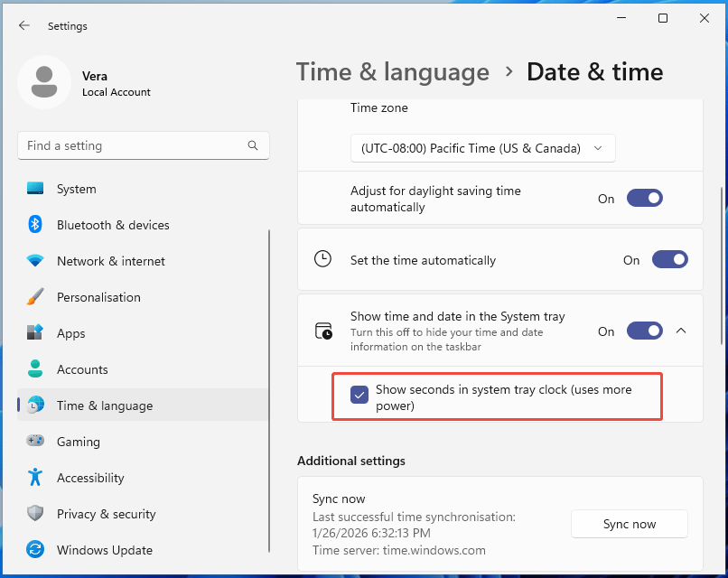728x578 pixels.
Task: Turn off time and date in System tray
Action: point(644,331)
